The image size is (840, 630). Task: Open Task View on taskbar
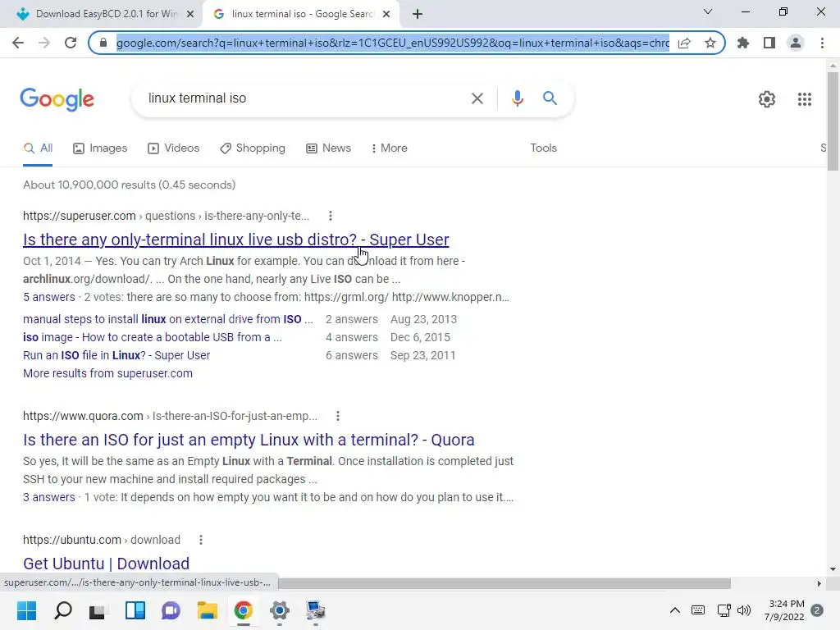(x=97, y=610)
